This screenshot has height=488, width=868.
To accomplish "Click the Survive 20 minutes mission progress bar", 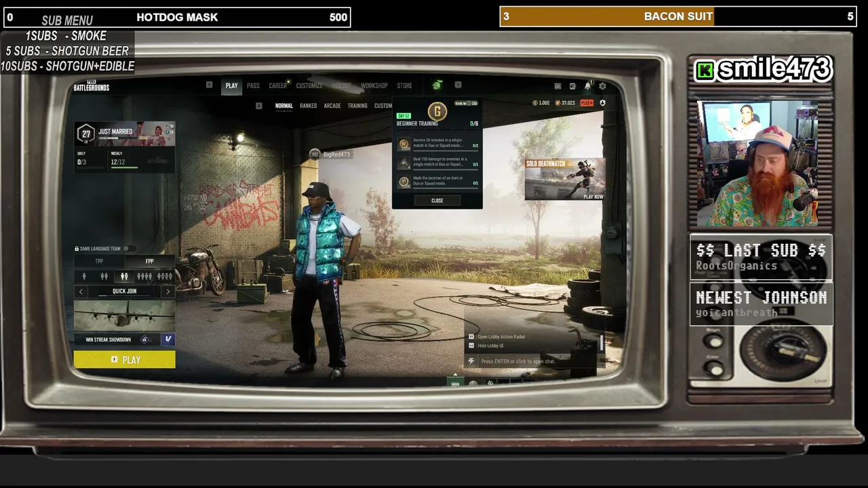I will [446, 150].
